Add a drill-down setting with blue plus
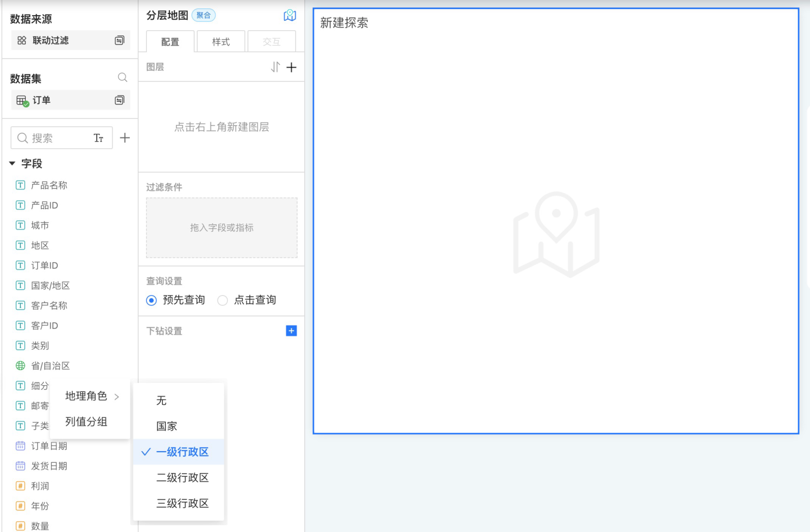The height and width of the screenshot is (532, 810). point(291,331)
